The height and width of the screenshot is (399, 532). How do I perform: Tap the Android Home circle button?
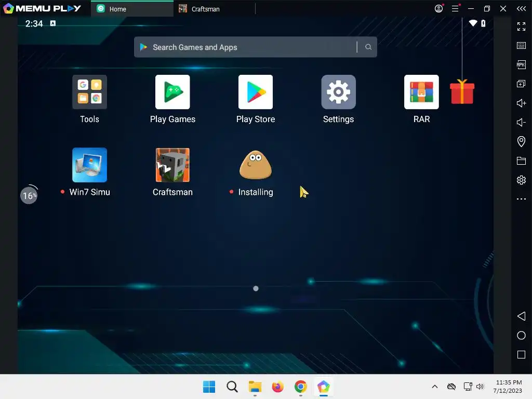(521, 335)
